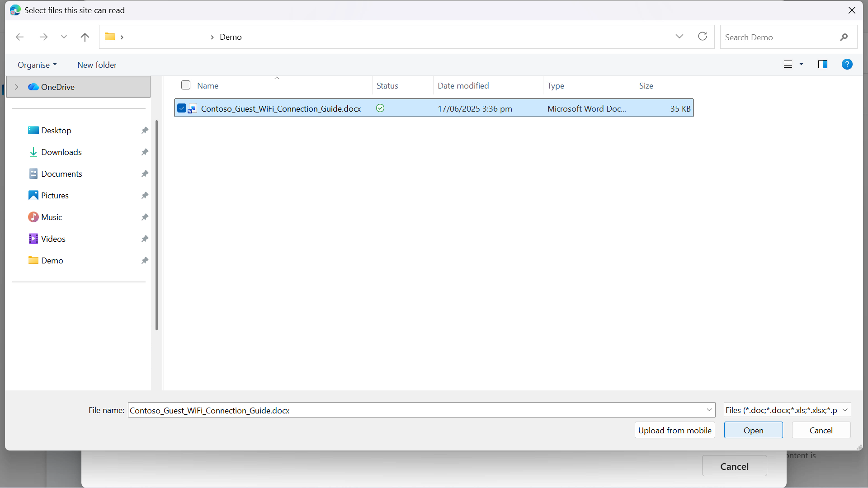Click the Word document file icon
Viewport: 868px width, 488px height.
click(193, 108)
